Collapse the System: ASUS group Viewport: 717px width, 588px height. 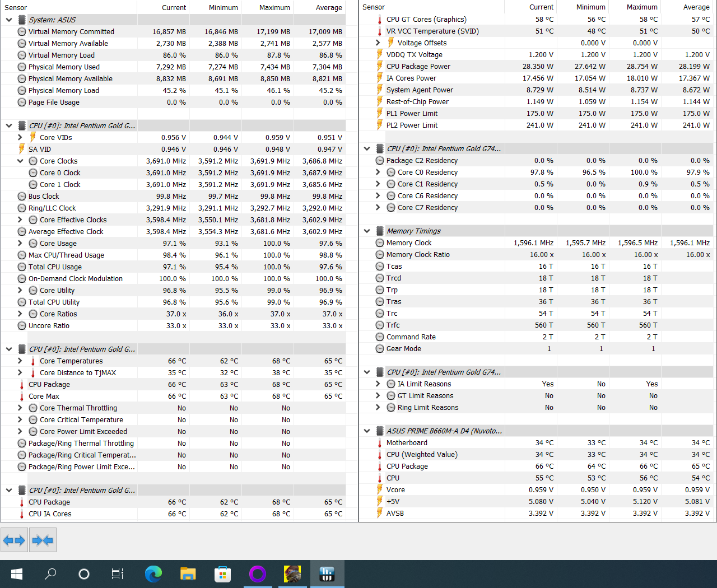9,20
